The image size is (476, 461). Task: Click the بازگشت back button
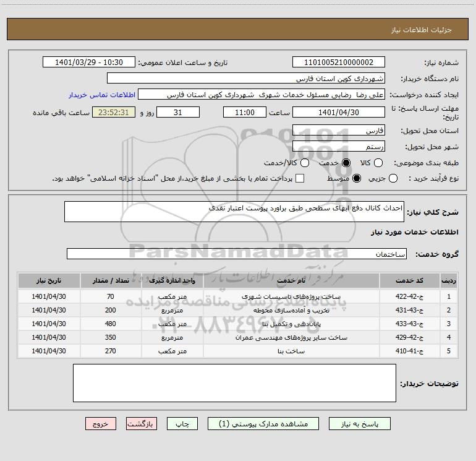tap(142, 424)
